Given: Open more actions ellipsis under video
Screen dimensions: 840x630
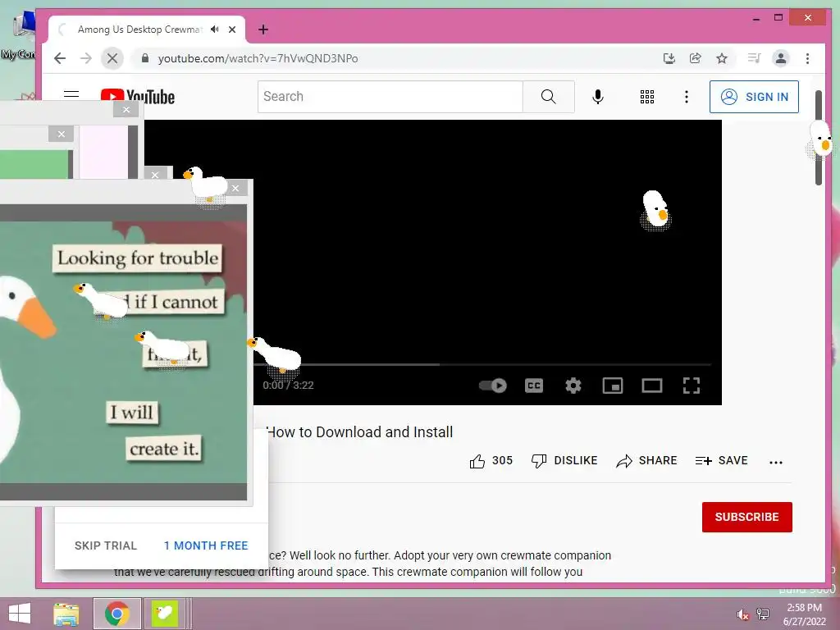Looking at the screenshot, I should 776,462.
